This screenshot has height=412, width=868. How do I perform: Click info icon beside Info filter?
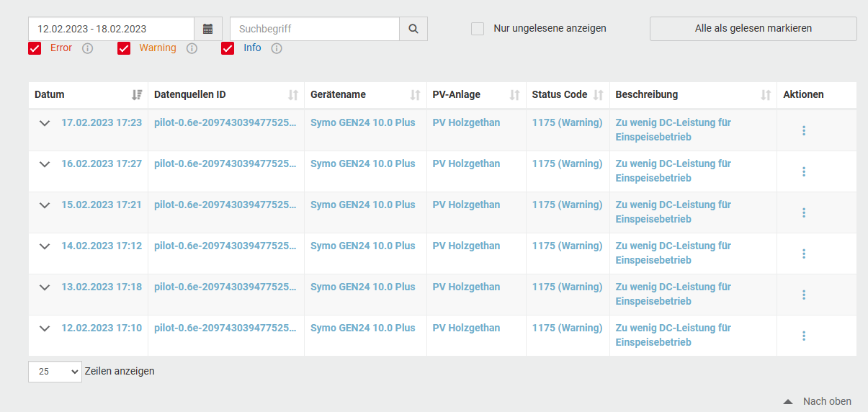click(x=277, y=48)
